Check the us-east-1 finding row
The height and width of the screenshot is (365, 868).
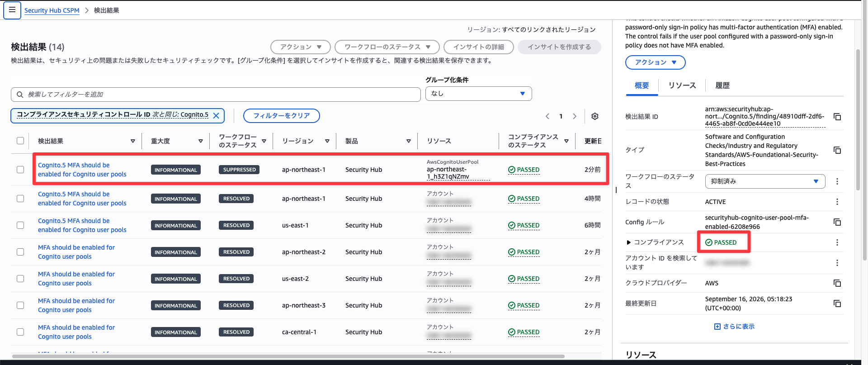[20, 225]
